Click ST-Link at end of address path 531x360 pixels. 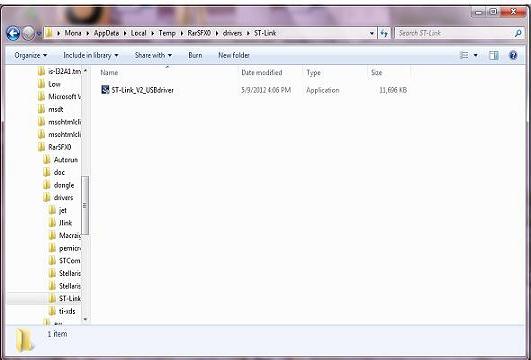(265, 33)
